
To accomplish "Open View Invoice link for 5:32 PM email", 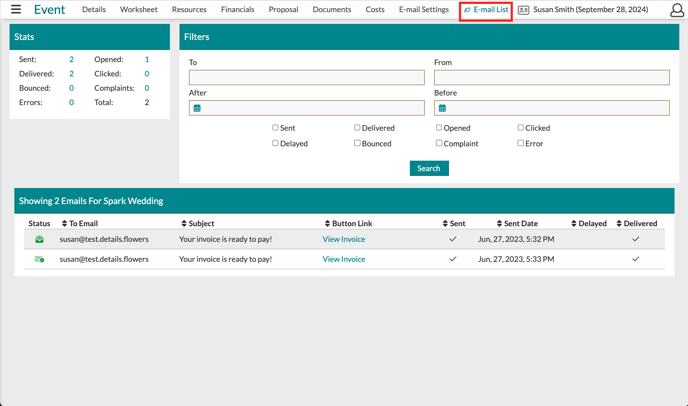I will (x=344, y=239).
